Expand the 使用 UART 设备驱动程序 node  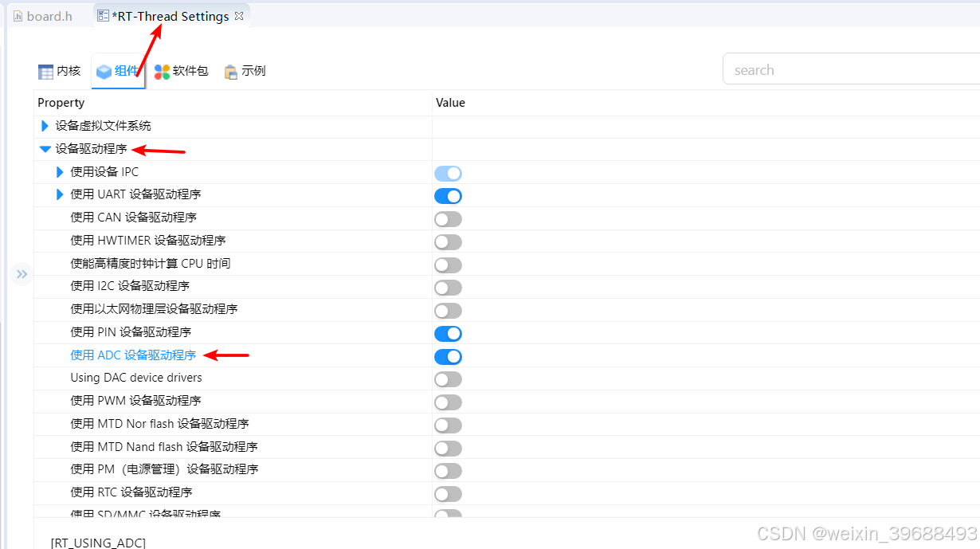click(60, 194)
